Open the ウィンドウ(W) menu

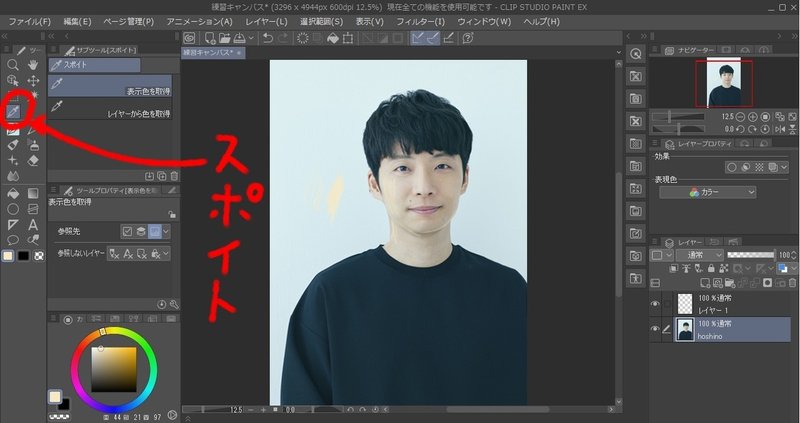pyautogui.click(x=484, y=22)
